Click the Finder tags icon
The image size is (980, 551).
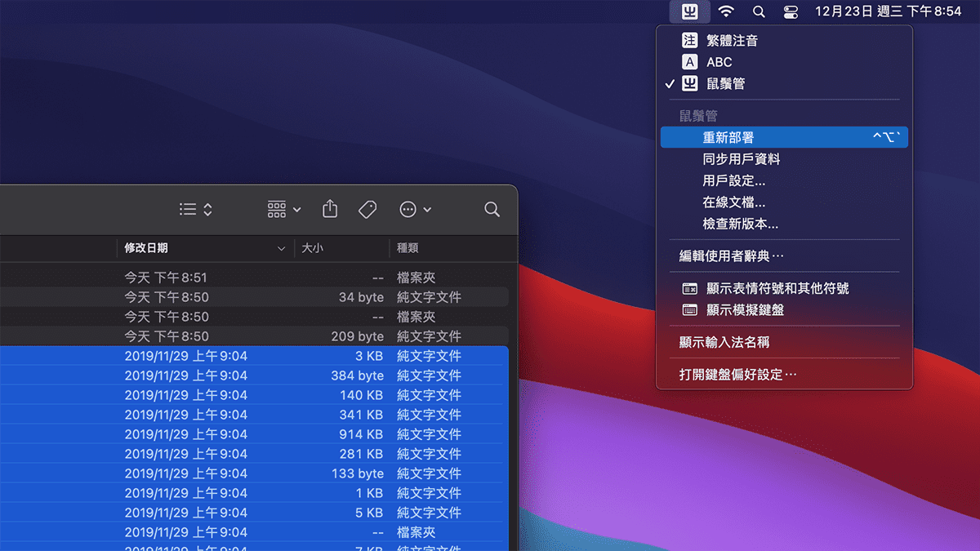tap(367, 210)
